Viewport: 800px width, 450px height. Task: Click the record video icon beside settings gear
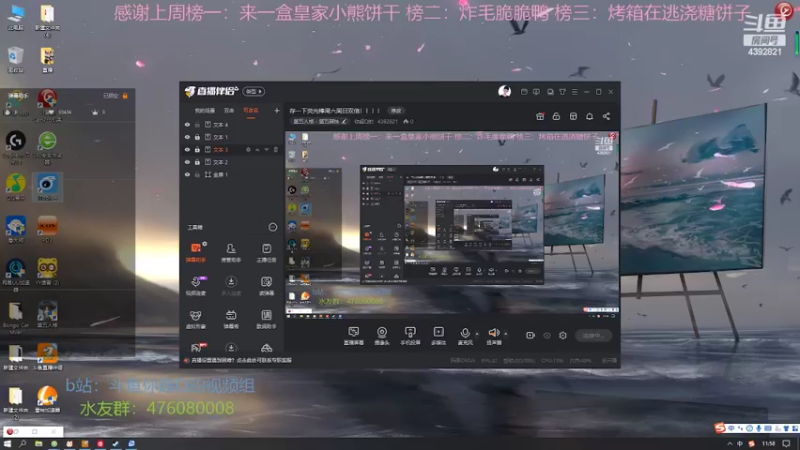point(530,335)
